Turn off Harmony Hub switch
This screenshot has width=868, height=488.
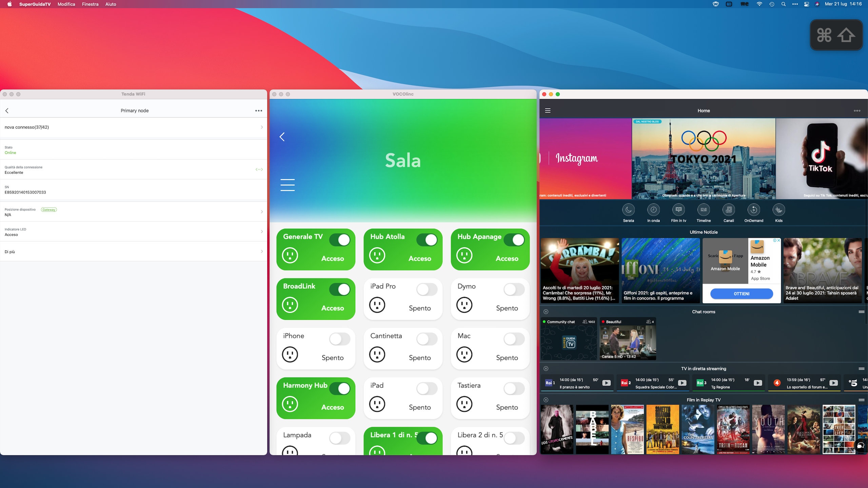click(x=339, y=389)
